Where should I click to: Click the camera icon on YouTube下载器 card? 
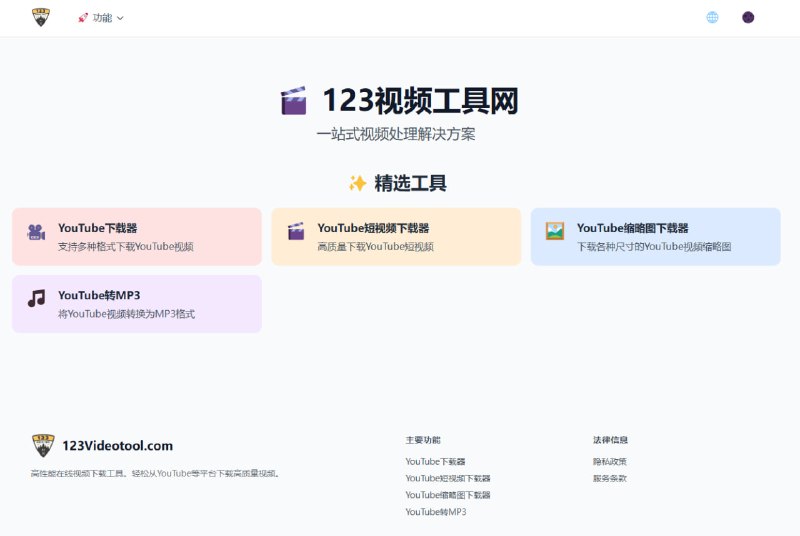coord(36,232)
